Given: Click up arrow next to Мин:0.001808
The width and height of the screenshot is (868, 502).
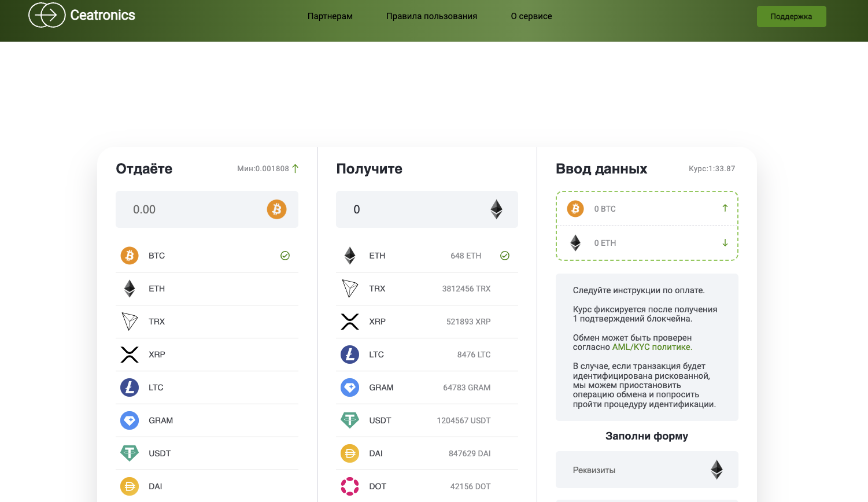Looking at the screenshot, I should [296, 169].
